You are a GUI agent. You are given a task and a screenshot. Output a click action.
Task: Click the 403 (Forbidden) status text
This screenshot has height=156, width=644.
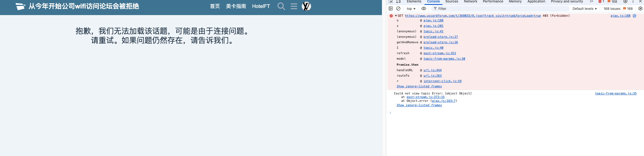(x=556, y=16)
